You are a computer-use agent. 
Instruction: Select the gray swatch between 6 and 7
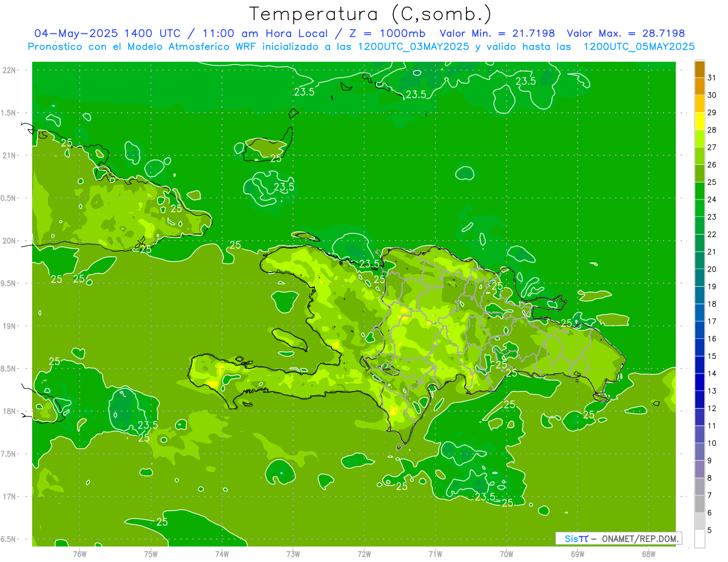point(699,504)
